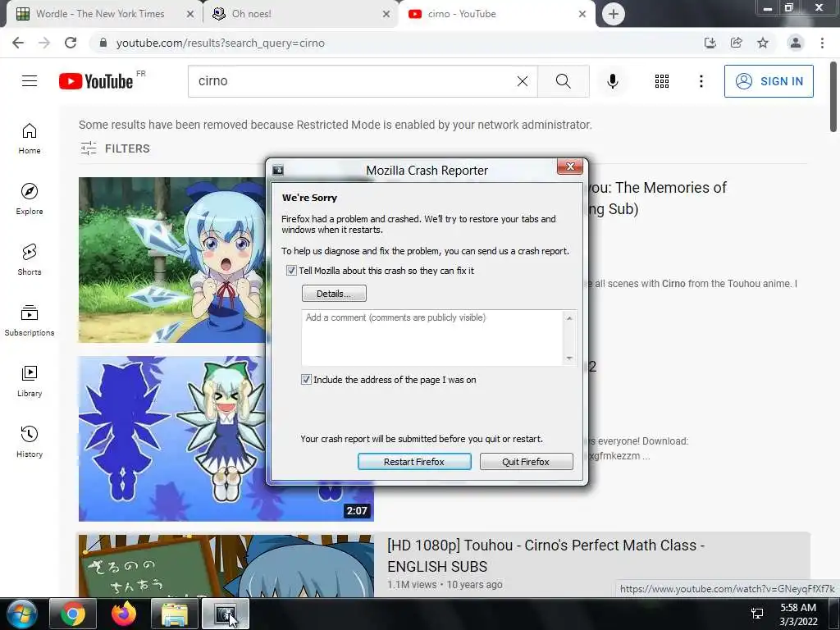This screenshot has height=630, width=840.
Task: Open the FILTERS options
Action: click(115, 148)
